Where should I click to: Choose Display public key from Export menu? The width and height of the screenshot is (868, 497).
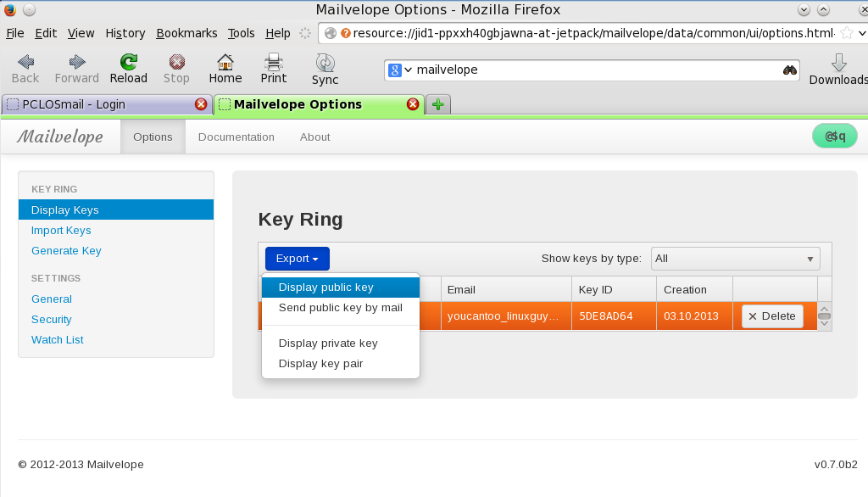point(341,288)
